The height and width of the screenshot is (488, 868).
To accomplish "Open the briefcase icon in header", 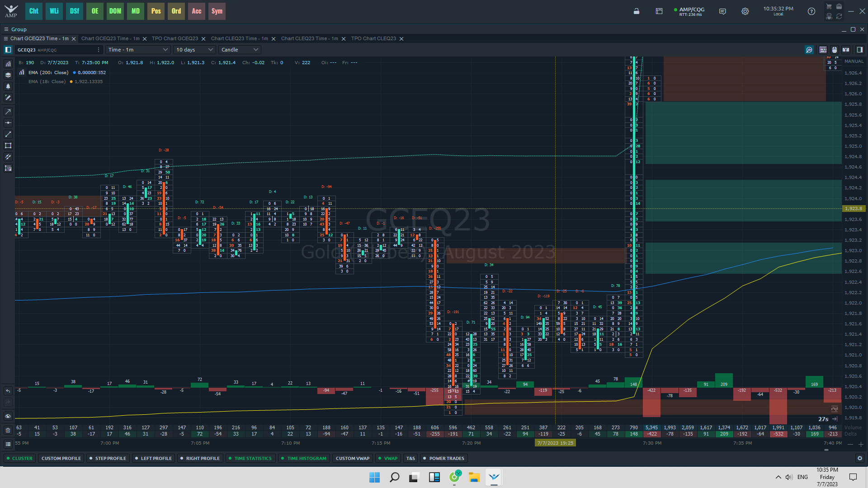I will (x=839, y=7).
